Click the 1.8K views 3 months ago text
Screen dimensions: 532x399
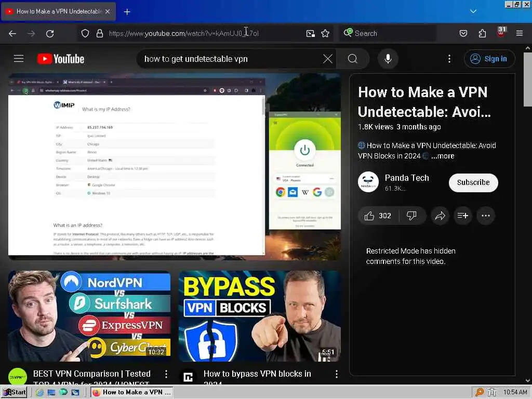click(x=400, y=127)
